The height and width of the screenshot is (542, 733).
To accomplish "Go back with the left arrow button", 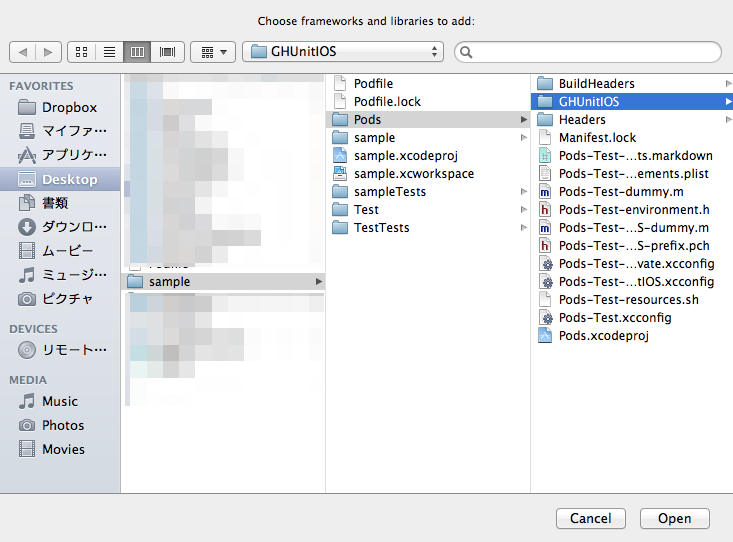I will coord(22,52).
